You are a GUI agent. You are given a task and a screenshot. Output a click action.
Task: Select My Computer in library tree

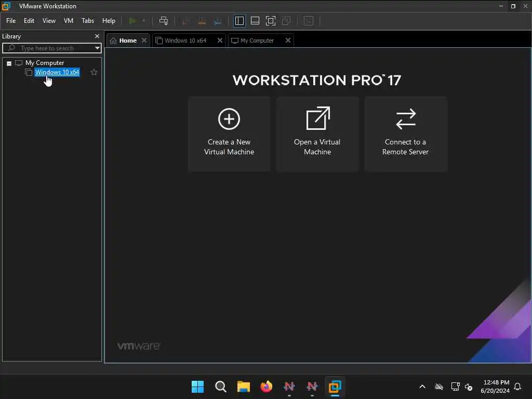[45, 63]
